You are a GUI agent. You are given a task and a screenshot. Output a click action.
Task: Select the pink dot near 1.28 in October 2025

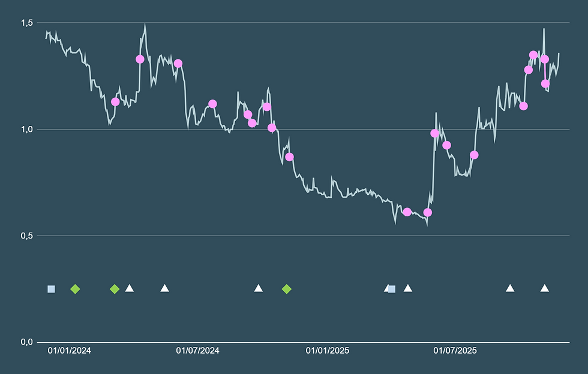tap(529, 70)
